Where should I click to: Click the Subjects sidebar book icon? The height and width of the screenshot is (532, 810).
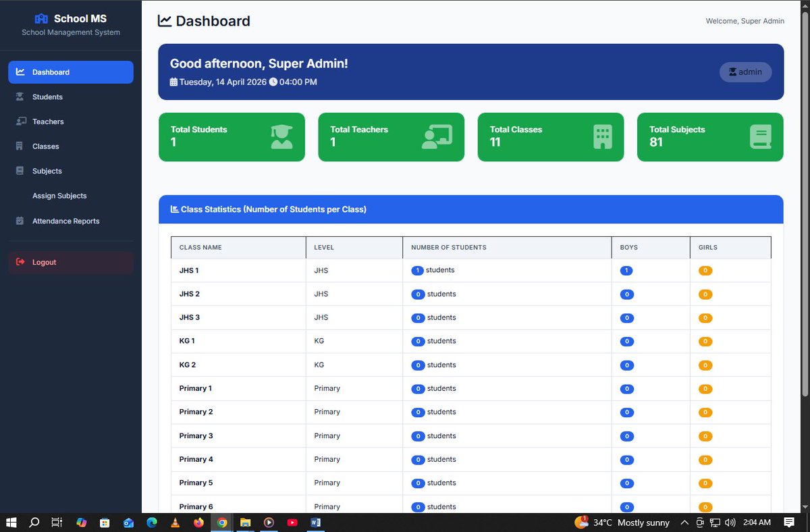(20, 171)
